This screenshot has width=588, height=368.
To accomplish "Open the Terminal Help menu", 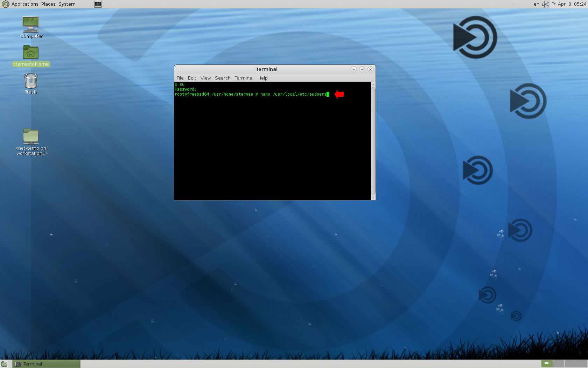I will [262, 78].
